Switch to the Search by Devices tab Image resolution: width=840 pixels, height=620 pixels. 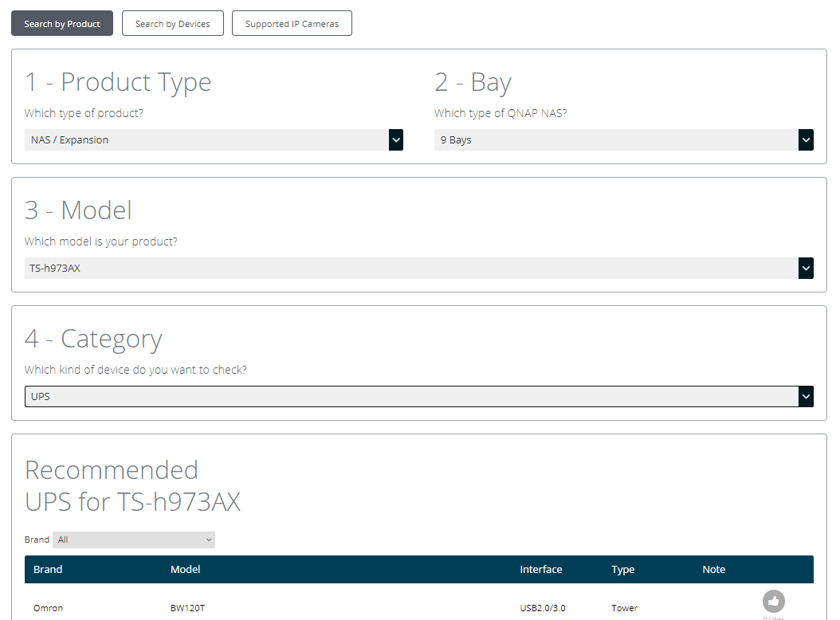[172, 24]
